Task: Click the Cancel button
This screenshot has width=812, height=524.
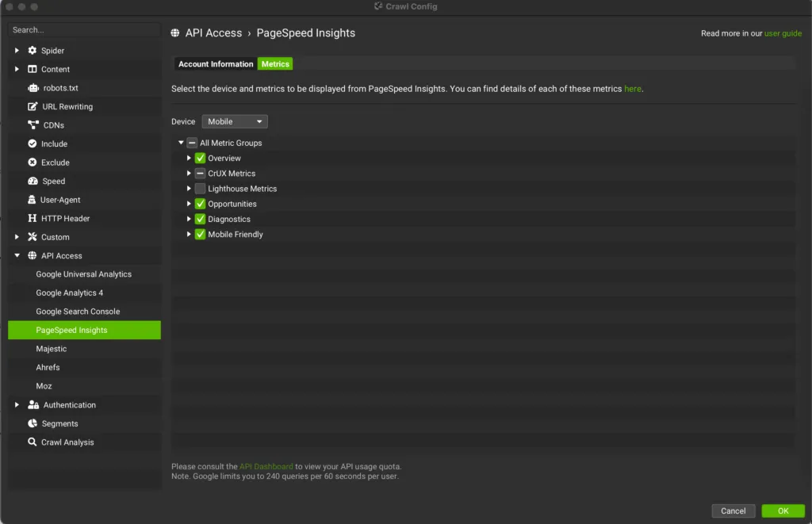Action: pyautogui.click(x=733, y=511)
